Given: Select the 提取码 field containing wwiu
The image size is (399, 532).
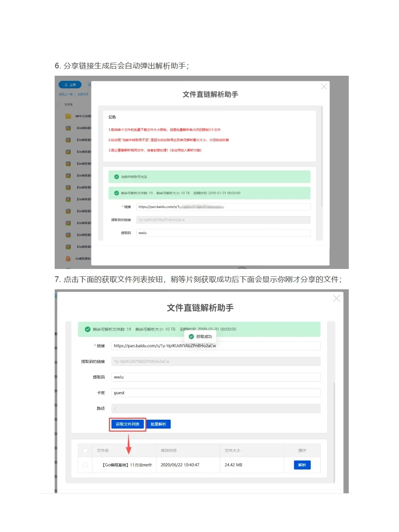Looking at the screenshot, I should click(x=216, y=377).
